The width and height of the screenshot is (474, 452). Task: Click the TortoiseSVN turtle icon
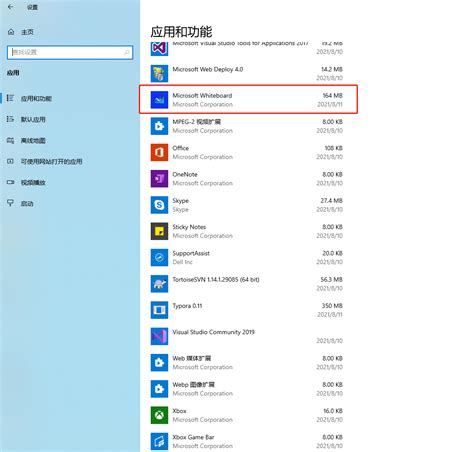(x=159, y=284)
